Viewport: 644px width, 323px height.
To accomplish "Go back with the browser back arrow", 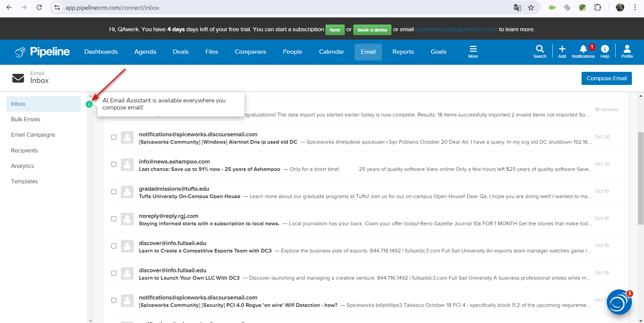I will (9, 7).
